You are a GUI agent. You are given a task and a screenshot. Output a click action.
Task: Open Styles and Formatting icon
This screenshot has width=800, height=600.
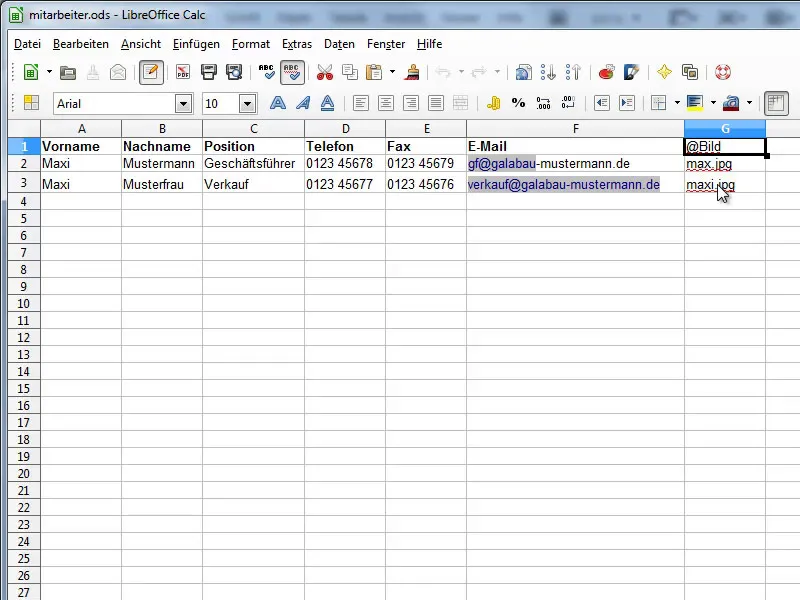click(x=31, y=104)
